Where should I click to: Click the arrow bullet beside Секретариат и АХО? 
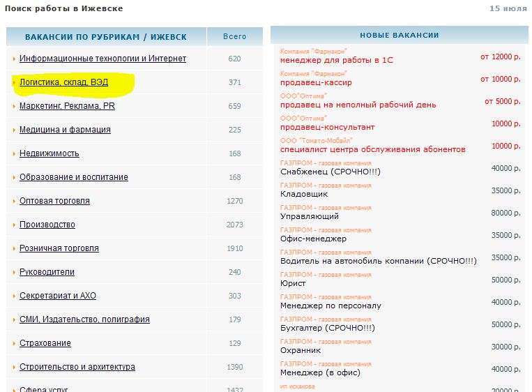14,296
